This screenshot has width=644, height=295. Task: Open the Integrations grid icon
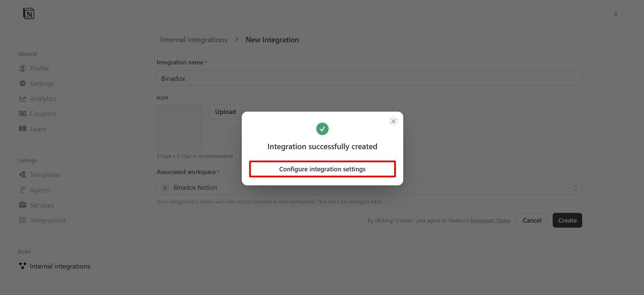pyautogui.click(x=22, y=220)
